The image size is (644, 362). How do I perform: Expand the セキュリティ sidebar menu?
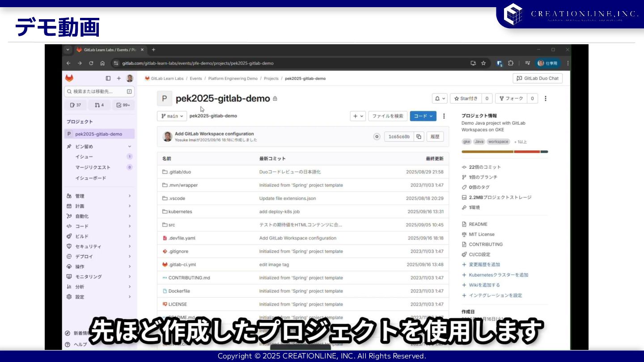100,246
